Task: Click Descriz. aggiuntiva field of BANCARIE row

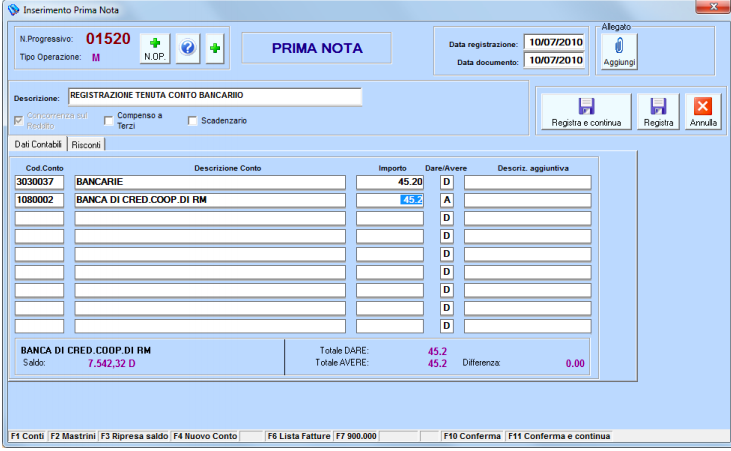Action: [528, 182]
